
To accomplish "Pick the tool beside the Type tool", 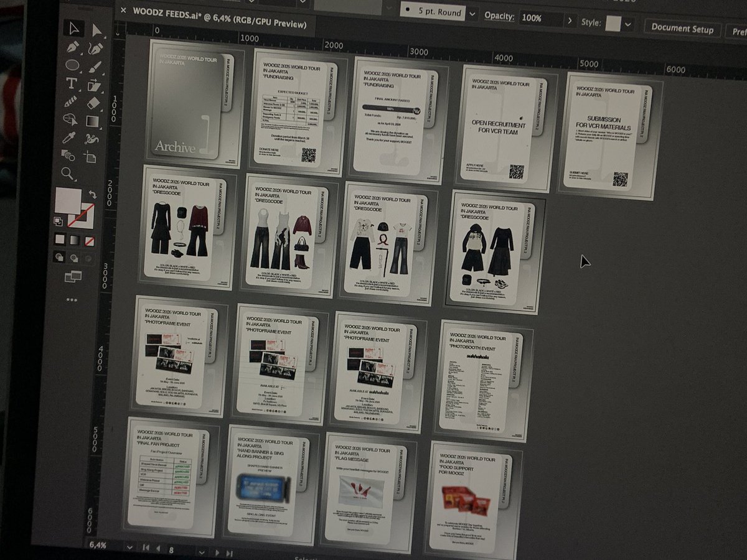I will click(x=94, y=85).
